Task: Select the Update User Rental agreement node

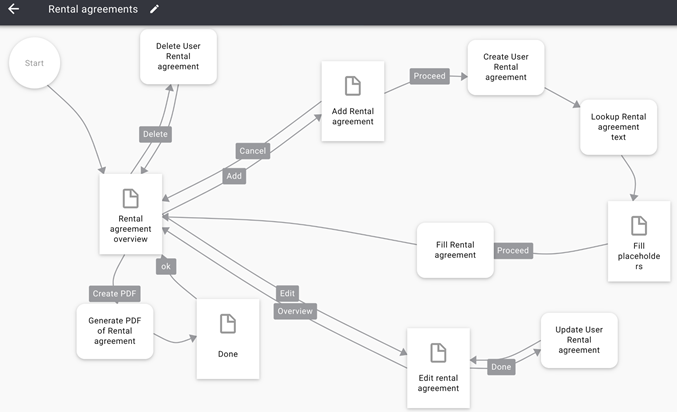Action: 579,340
